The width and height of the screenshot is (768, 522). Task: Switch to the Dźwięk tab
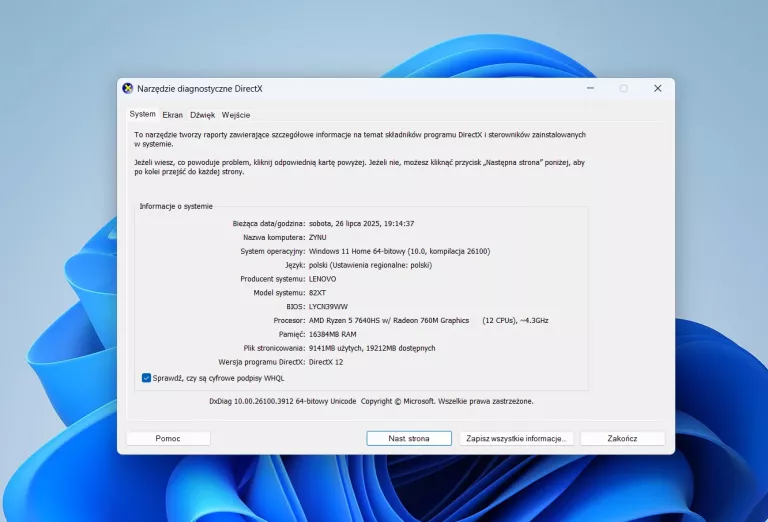202,115
